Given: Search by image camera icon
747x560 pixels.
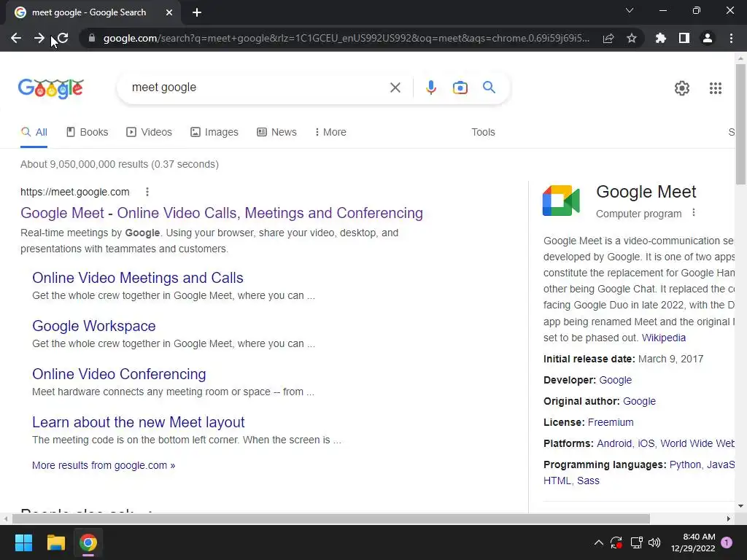Looking at the screenshot, I should point(460,87).
